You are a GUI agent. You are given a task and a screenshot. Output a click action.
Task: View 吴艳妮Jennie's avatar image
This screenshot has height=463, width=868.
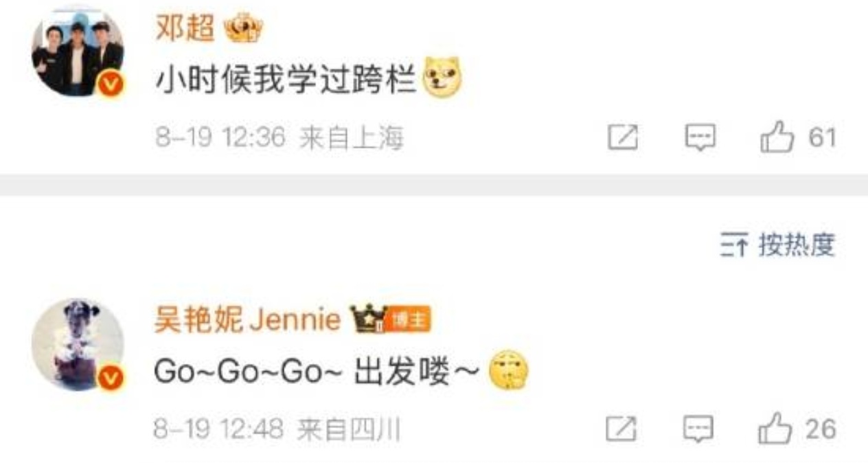pyautogui.click(x=78, y=344)
